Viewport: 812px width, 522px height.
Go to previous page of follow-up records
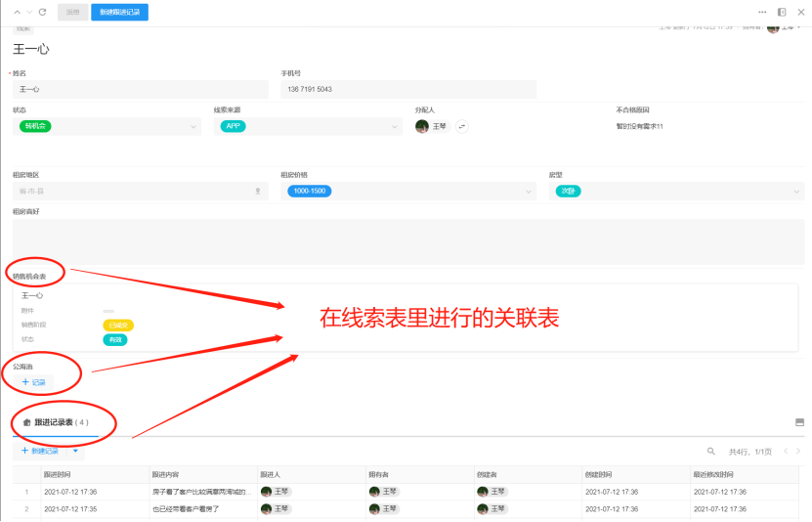786,451
